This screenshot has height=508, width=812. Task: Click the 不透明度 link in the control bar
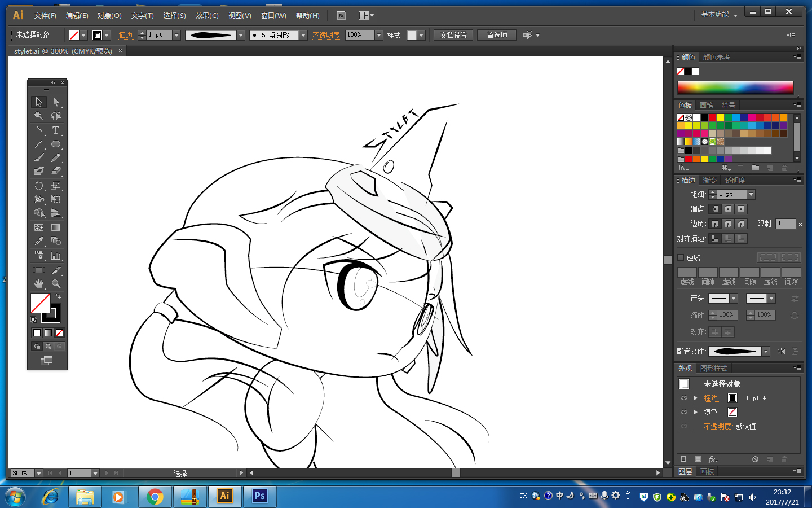point(326,35)
